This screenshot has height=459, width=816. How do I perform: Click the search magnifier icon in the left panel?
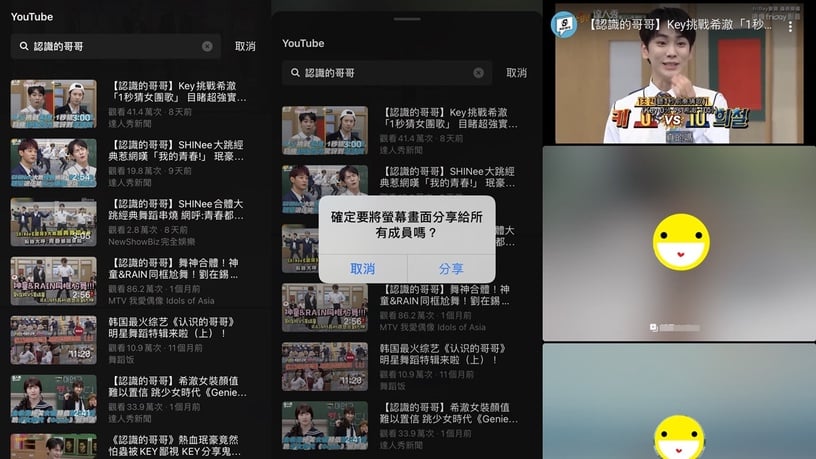tap(24, 46)
